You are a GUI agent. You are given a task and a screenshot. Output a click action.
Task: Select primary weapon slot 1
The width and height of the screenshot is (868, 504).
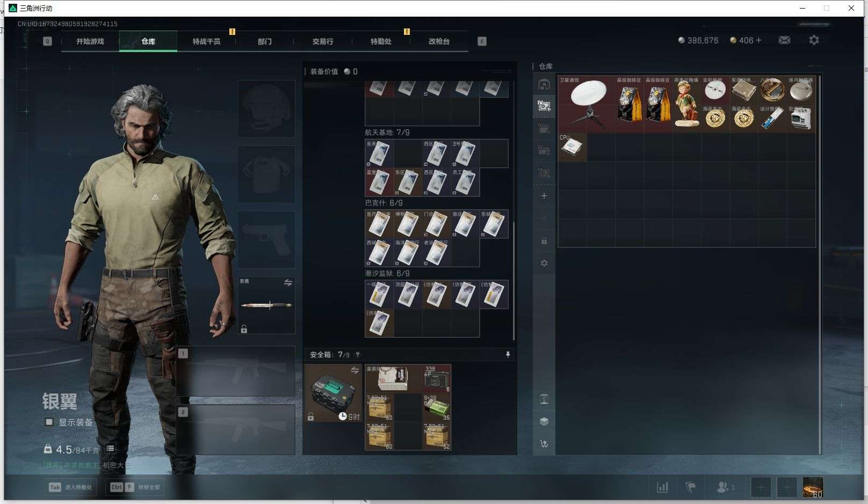pyautogui.click(x=236, y=371)
